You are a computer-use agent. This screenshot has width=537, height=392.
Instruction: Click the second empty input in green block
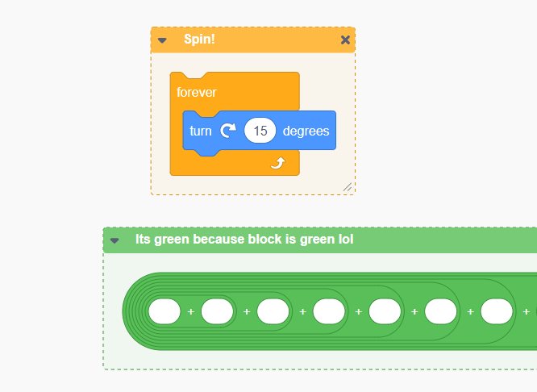(218, 311)
